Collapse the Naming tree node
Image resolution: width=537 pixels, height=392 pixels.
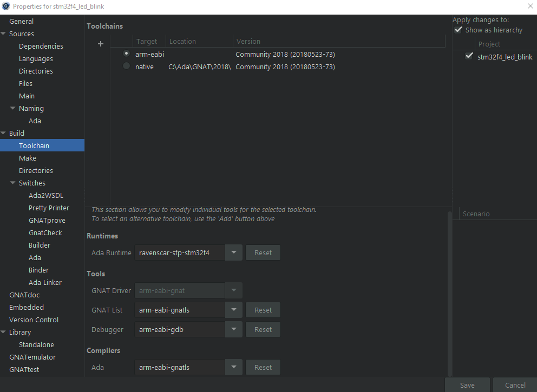click(x=13, y=109)
